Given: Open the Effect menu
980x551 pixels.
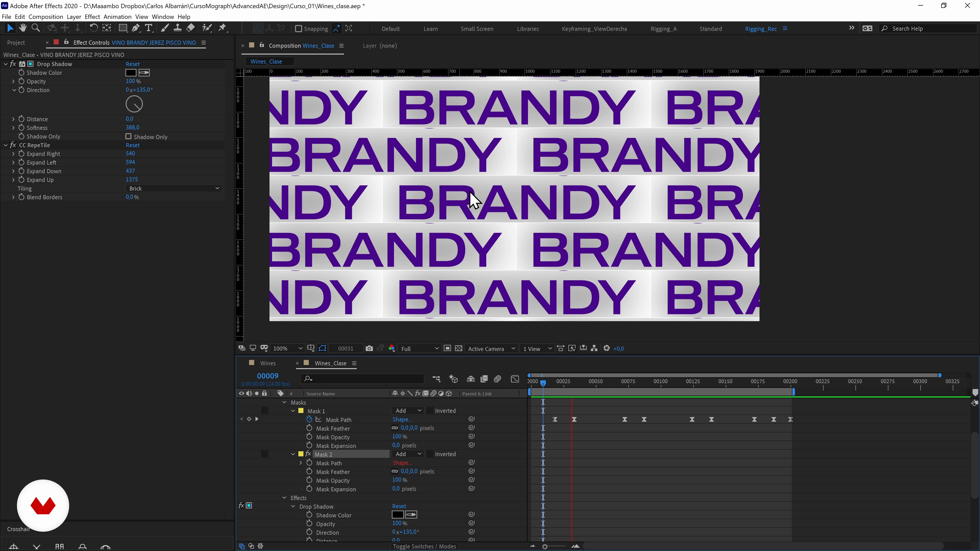Looking at the screenshot, I should point(92,17).
